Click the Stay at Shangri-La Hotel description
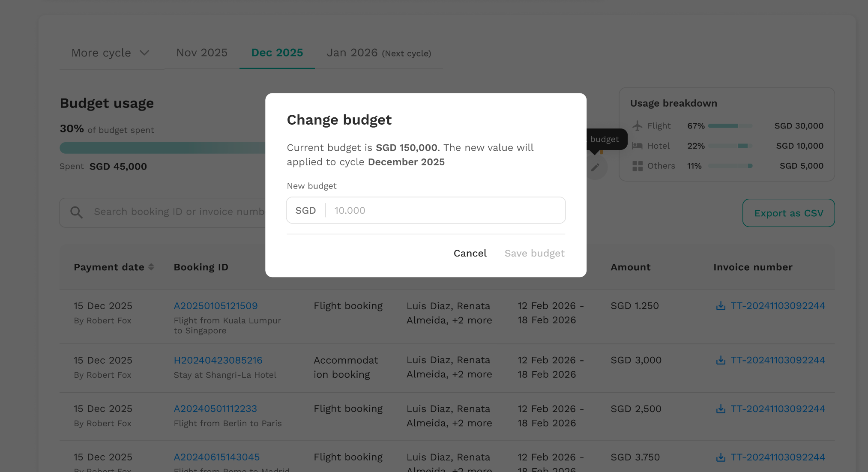 [225, 375]
